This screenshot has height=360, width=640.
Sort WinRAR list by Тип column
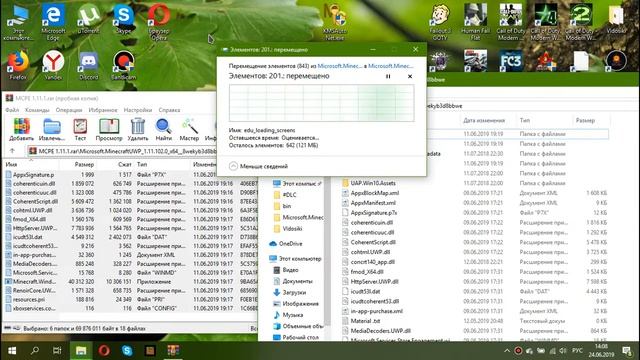click(142, 164)
